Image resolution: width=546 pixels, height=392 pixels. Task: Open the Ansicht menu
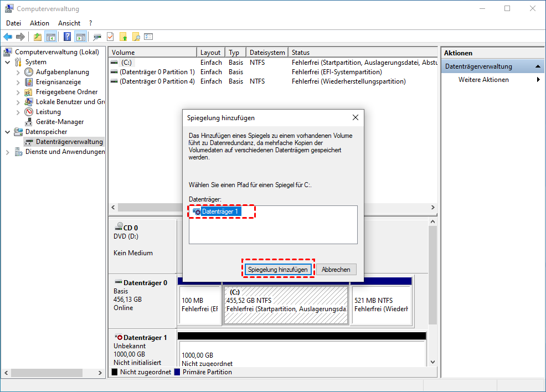coord(69,23)
